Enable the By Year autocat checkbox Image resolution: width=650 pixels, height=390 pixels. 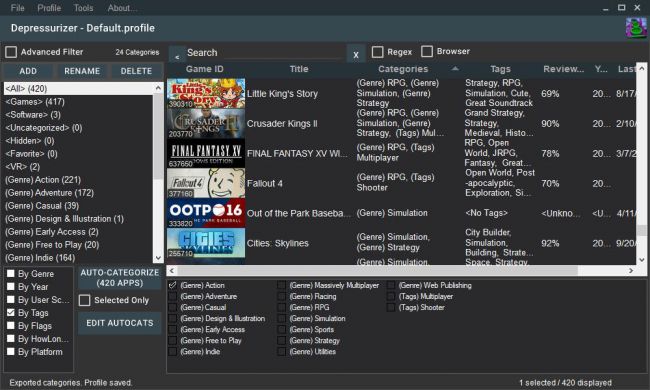(11, 286)
